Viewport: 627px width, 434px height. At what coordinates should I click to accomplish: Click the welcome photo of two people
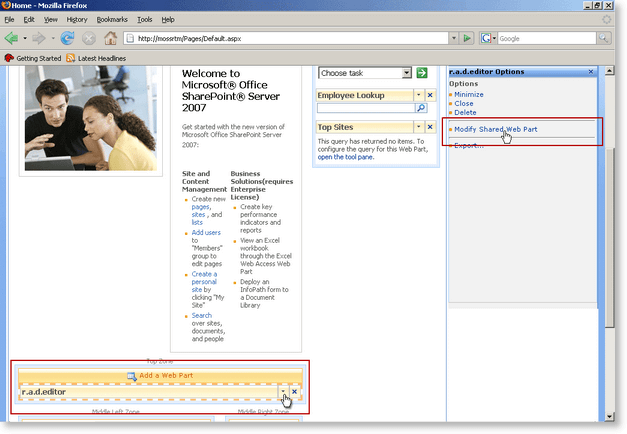[x=91, y=118]
